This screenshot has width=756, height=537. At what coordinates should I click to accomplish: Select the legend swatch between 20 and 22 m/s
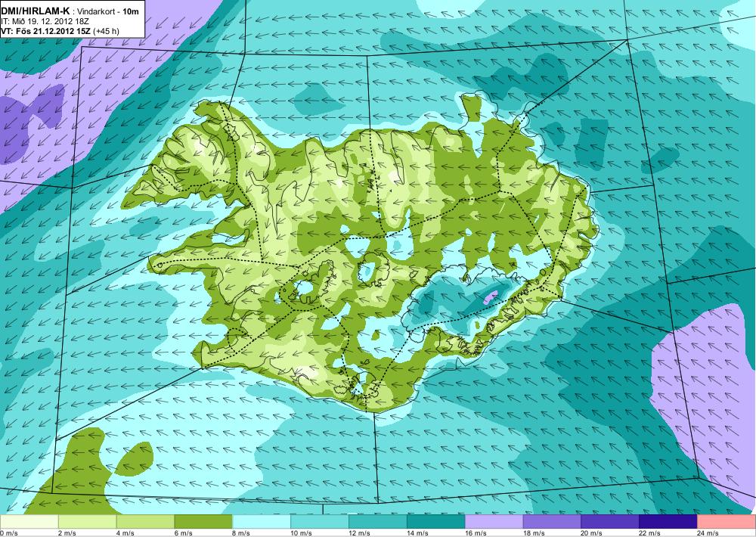[610, 522]
